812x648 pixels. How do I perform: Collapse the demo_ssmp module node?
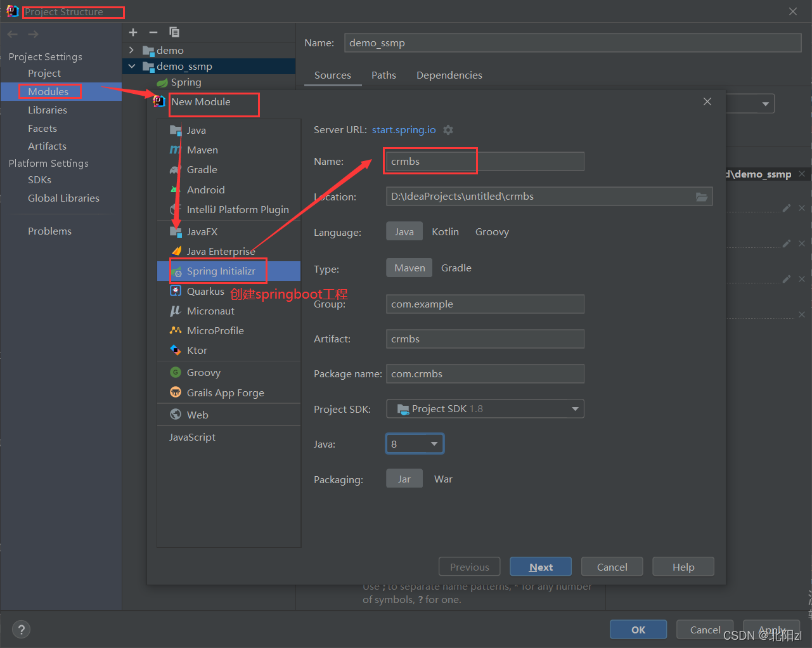[x=131, y=66]
